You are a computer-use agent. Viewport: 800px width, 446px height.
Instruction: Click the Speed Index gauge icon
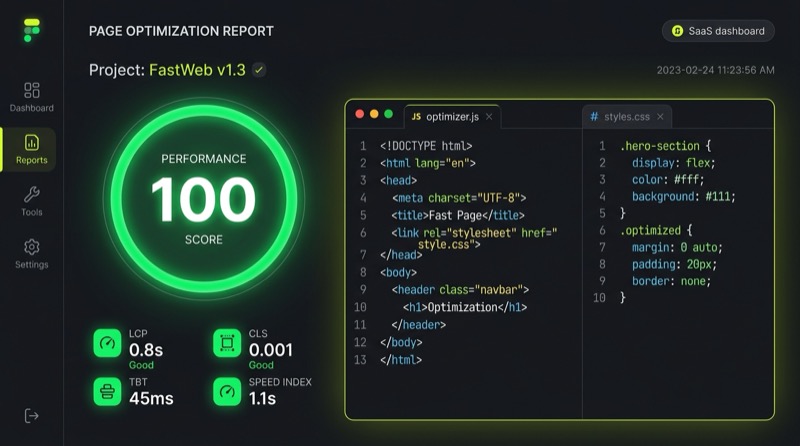click(227, 391)
